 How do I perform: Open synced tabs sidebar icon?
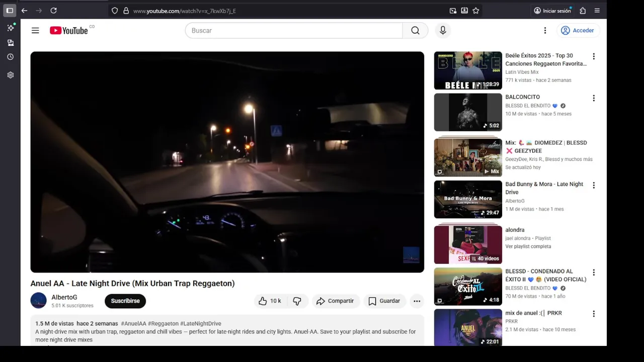pos(10,43)
